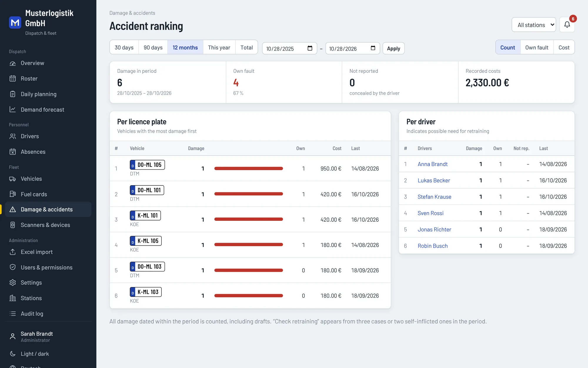Click the damage bar for K-ML 103
The height and width of the screenshot is (368, 588).
click(x=248, y=296)
